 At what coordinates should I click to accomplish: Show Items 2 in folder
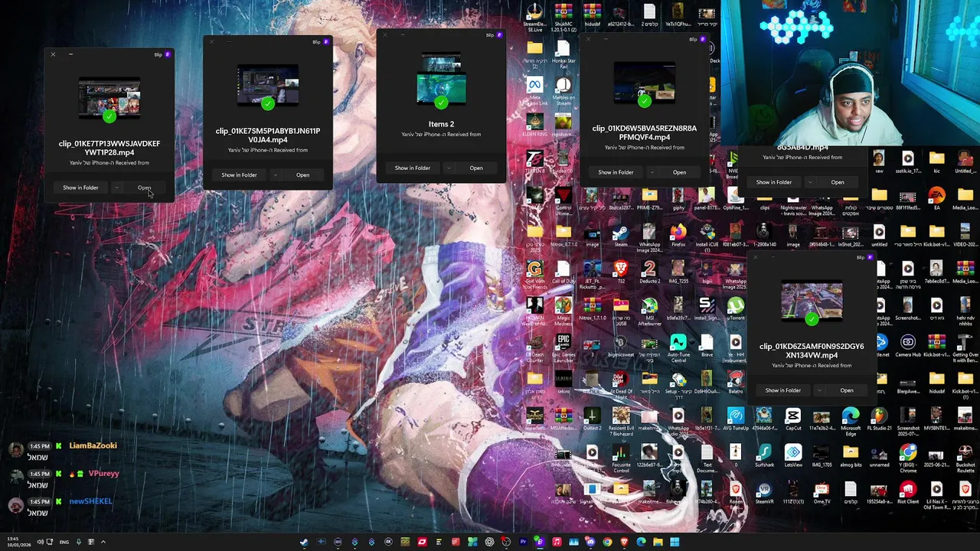point(412,168)
